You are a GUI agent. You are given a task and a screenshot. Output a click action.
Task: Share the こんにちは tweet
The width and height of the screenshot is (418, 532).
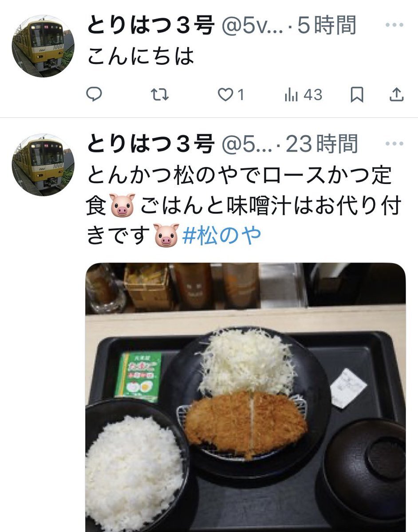coord(396,94)
